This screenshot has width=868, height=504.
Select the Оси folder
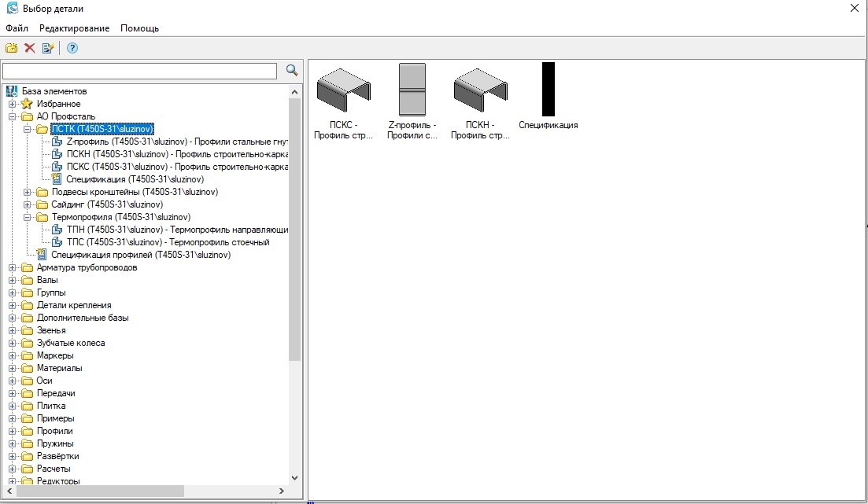click(44, 381)
